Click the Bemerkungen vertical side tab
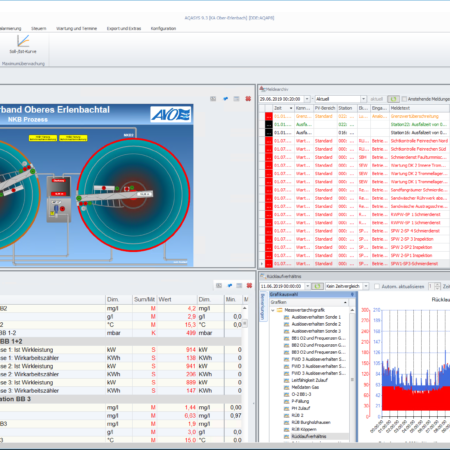 [262, 307]
